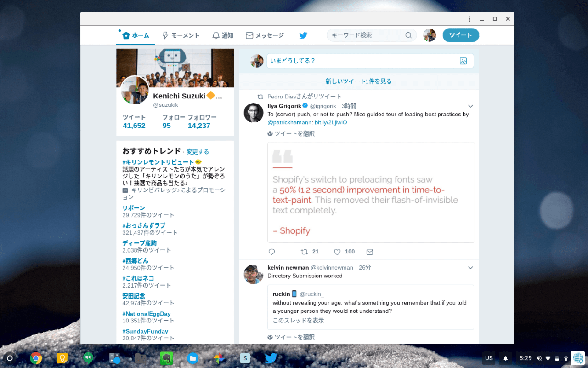
Task: Open the #これはネコ trend
Action: (138, 278)
